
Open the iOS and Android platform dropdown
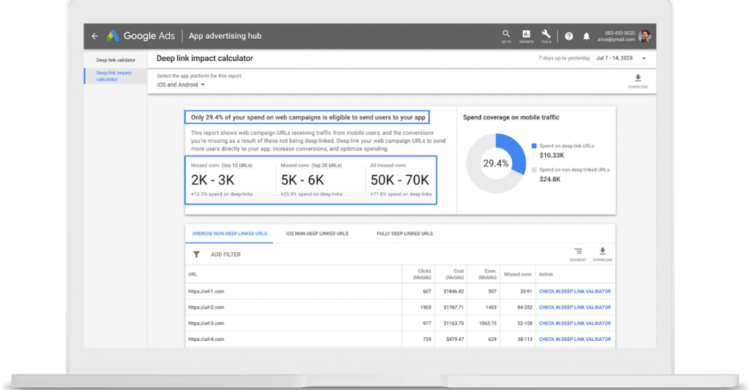click(x=181, y=85)
